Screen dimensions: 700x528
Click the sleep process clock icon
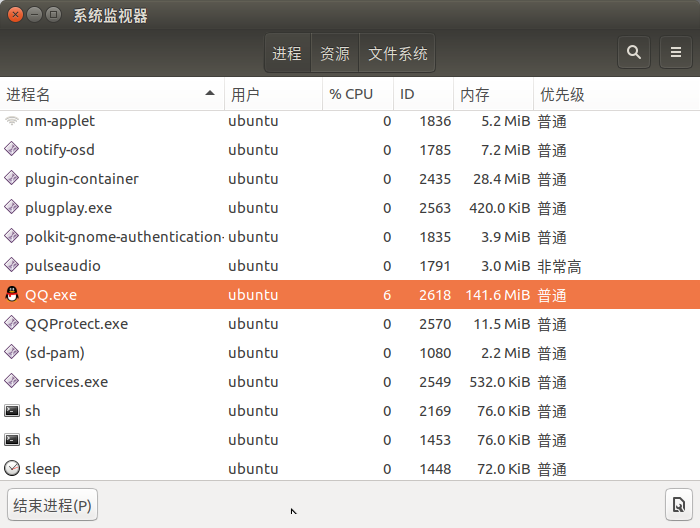click(12, 468)
